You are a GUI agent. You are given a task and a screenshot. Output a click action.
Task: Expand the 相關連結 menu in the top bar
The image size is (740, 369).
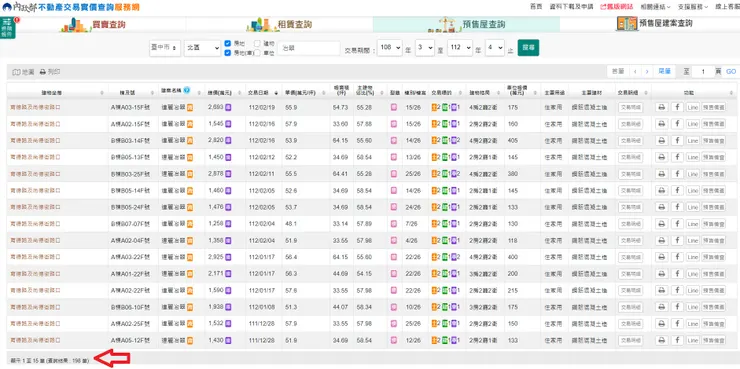656,7
